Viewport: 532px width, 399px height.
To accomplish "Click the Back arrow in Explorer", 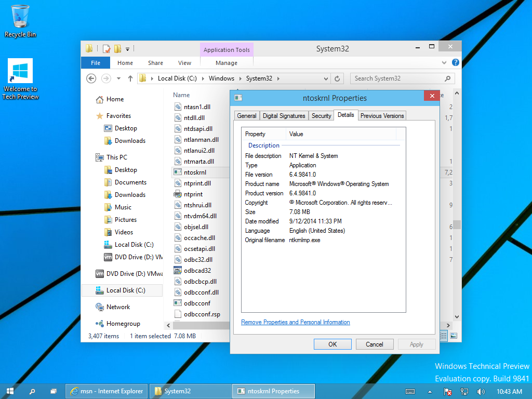I will tap(91, 78).
